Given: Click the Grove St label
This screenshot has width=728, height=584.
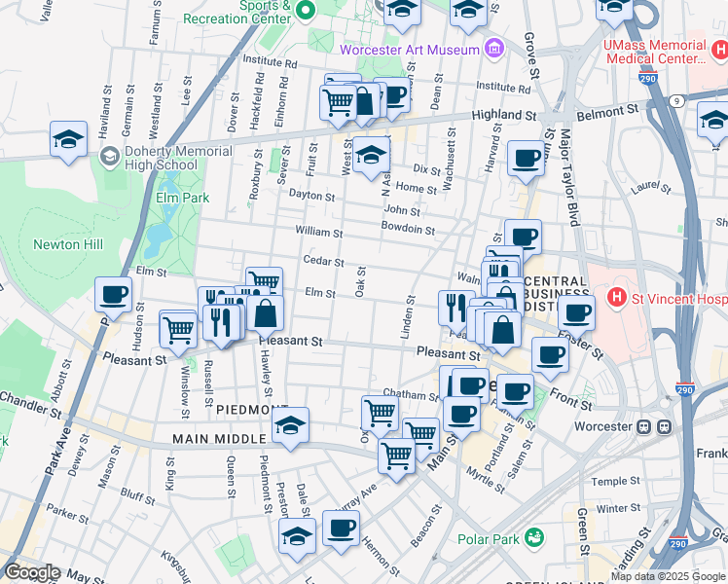Looking at the screenshot, I should tap(532, 55).
